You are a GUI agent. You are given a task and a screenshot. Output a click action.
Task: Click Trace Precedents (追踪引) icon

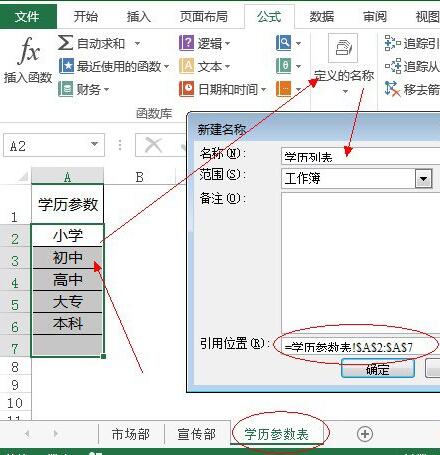(x=392, y=43)
